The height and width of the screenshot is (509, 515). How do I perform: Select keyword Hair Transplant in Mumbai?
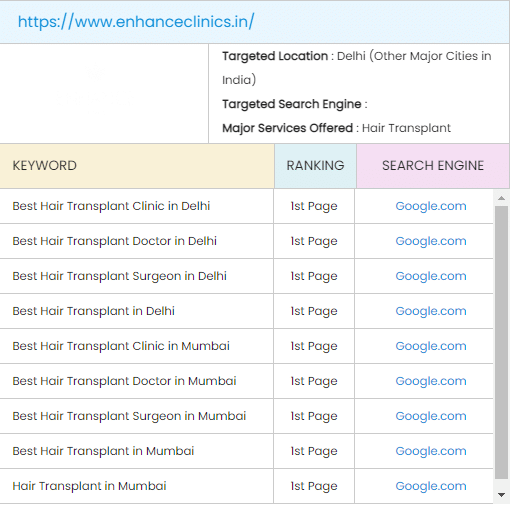click(89, 486)
